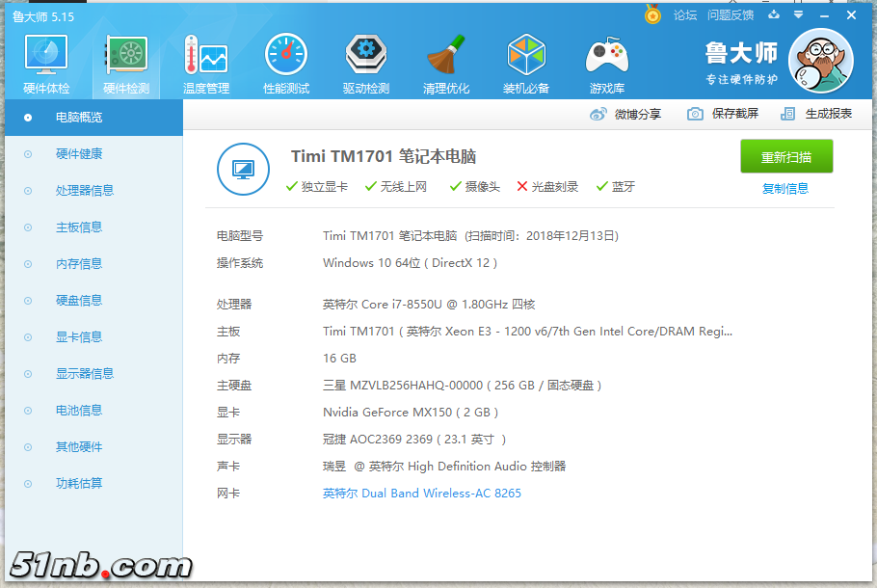Go to 电池信息 sidebar entry

point(79,411)
